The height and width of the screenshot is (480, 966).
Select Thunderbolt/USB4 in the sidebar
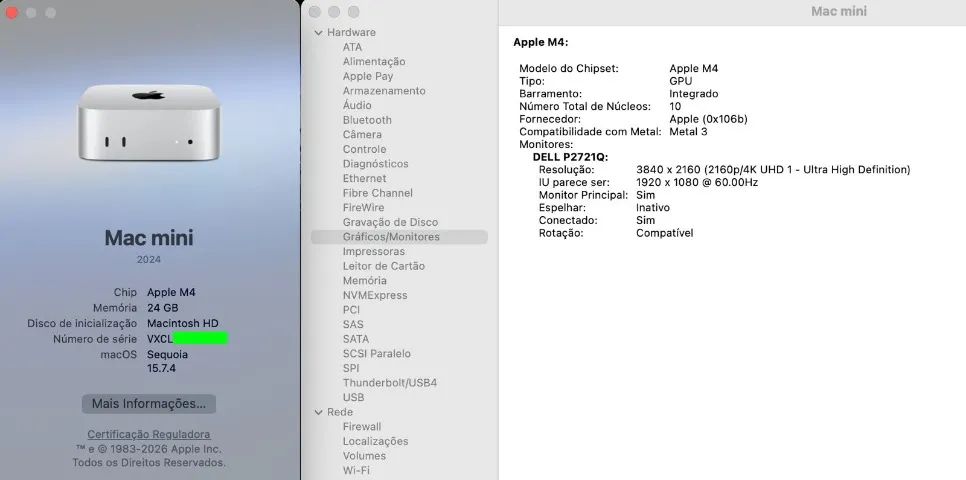pos(389,383)
